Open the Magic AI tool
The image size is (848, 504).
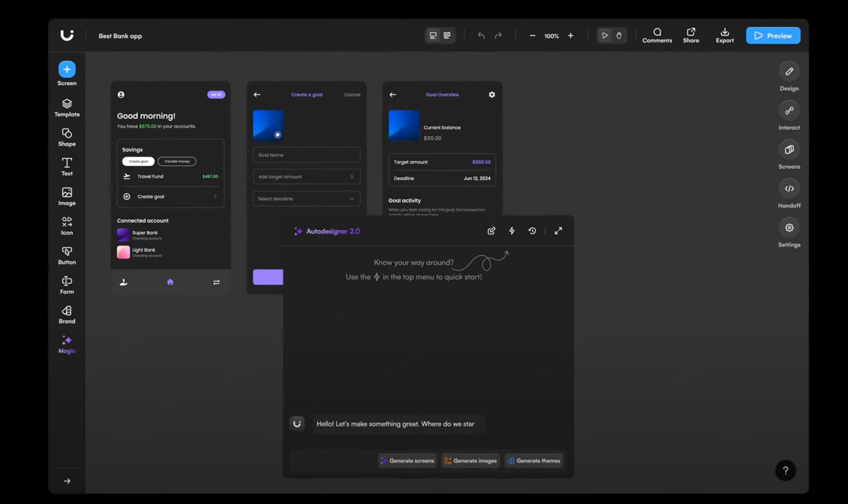point(67,344)
